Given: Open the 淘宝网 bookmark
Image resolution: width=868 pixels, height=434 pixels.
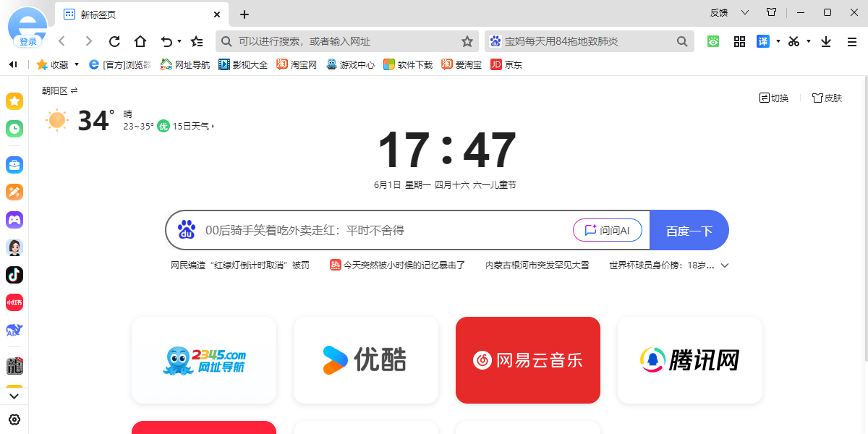Looking at the screenshot, I should point(297,64).
